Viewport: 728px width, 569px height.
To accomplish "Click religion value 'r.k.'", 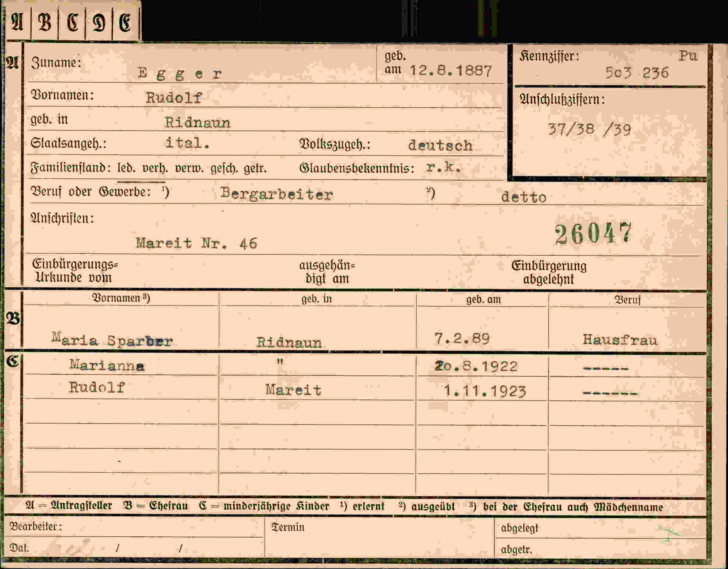I will (443, 168).
